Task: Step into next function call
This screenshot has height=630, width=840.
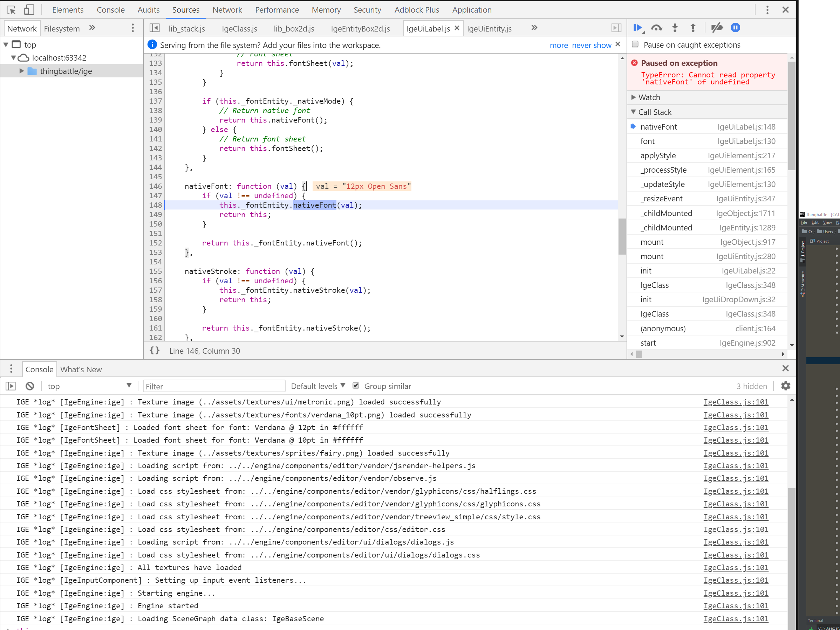Action: pos(675,28)
